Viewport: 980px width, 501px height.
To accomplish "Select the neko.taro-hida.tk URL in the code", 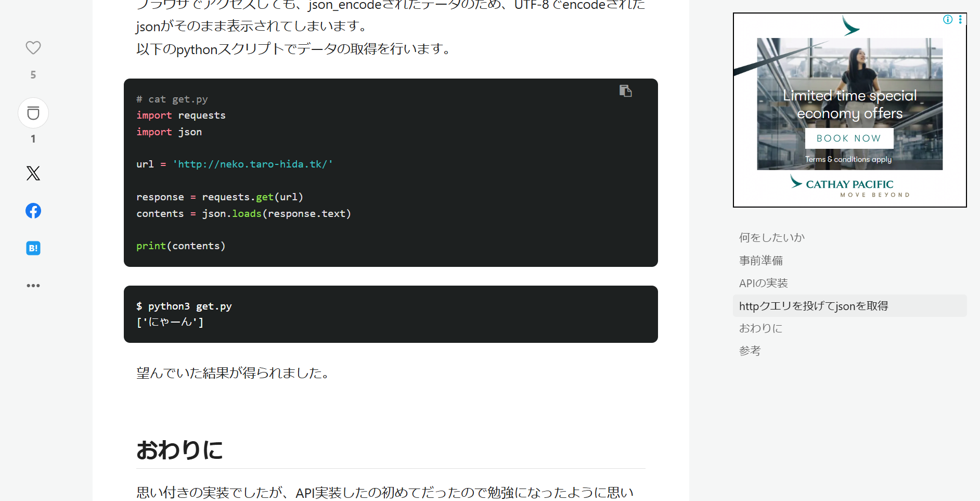I will click(252, 164).
